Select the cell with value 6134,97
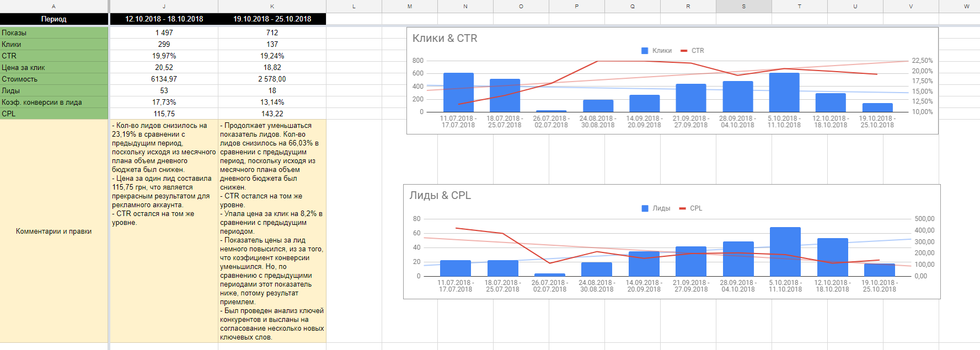The image size is (980, 350). [x=164, y=79]
